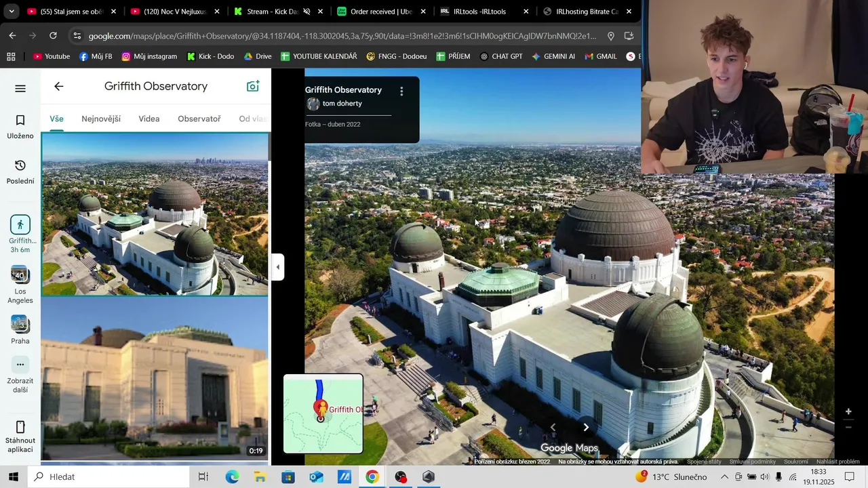Collapse the side panel with arrow

coord(277,267)
